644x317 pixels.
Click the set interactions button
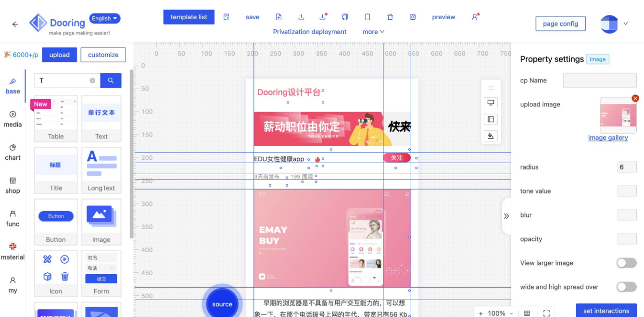[606, 311]
